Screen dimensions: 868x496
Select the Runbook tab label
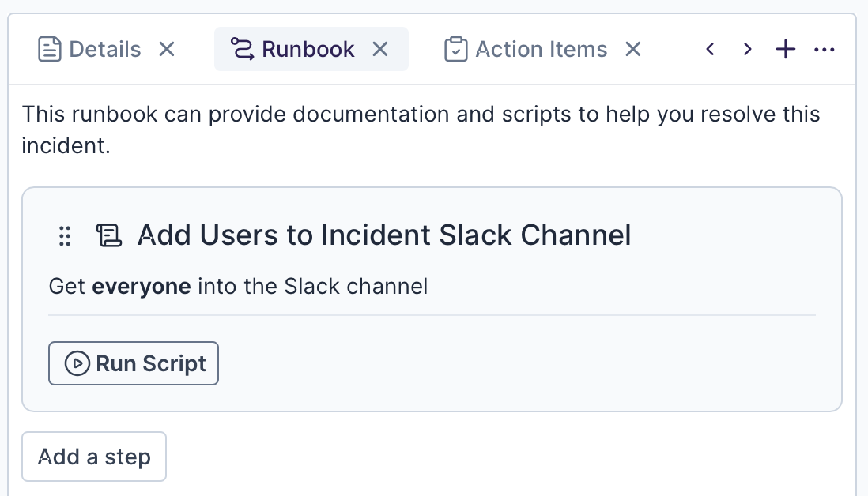tap(308, 50)
